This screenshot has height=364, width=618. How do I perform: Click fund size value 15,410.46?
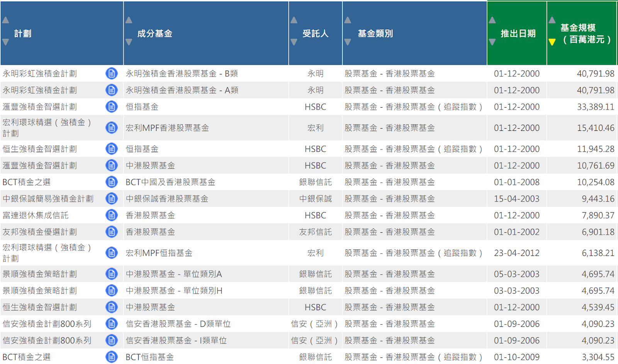(596, 128)
